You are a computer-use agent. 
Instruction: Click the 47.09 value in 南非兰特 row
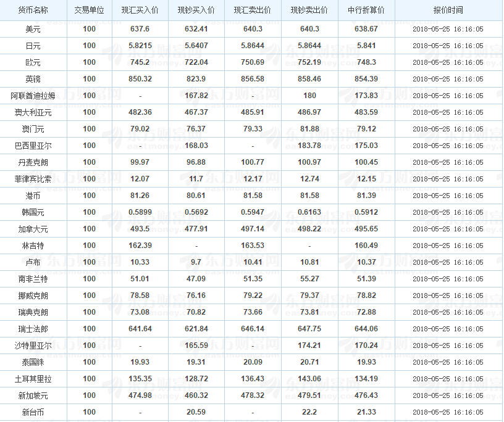(196, 279)
